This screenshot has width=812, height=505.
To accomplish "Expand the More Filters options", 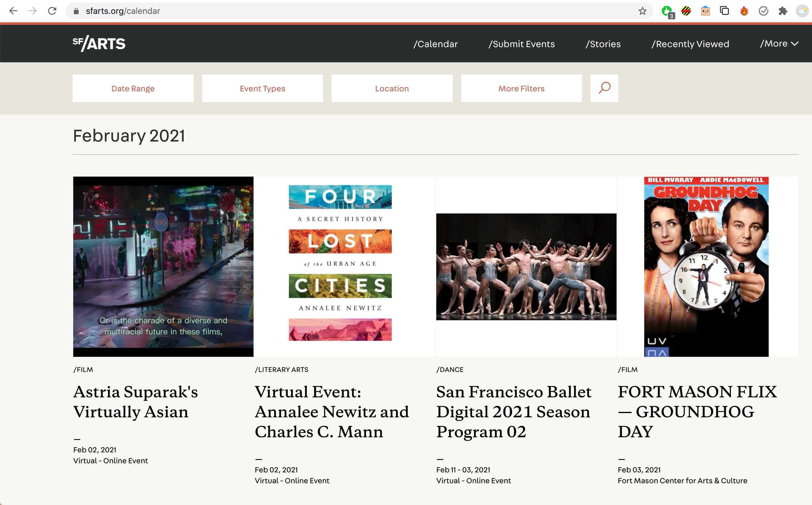I will point(521,88).
